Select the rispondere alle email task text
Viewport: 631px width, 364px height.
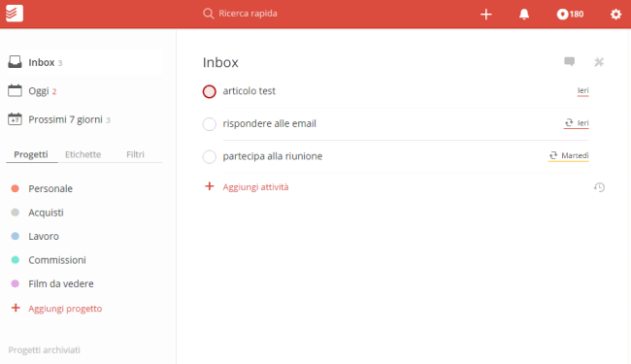coord(270,123)
